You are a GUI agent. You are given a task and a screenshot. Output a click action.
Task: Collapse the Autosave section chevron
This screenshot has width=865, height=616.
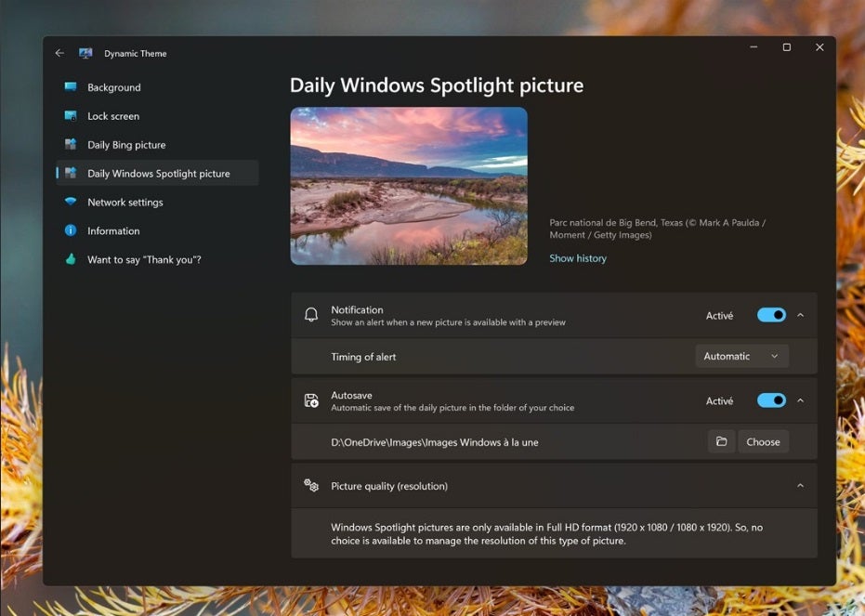click(800, 401)
